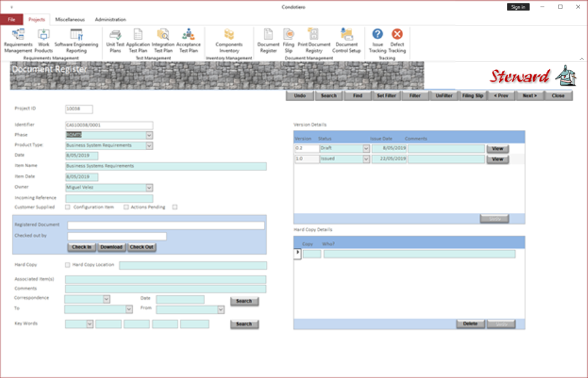The width and height of the screenshot is (588, 378).
Task: Toggle the Configuration Item checkbox
Action: coord(126,207)
